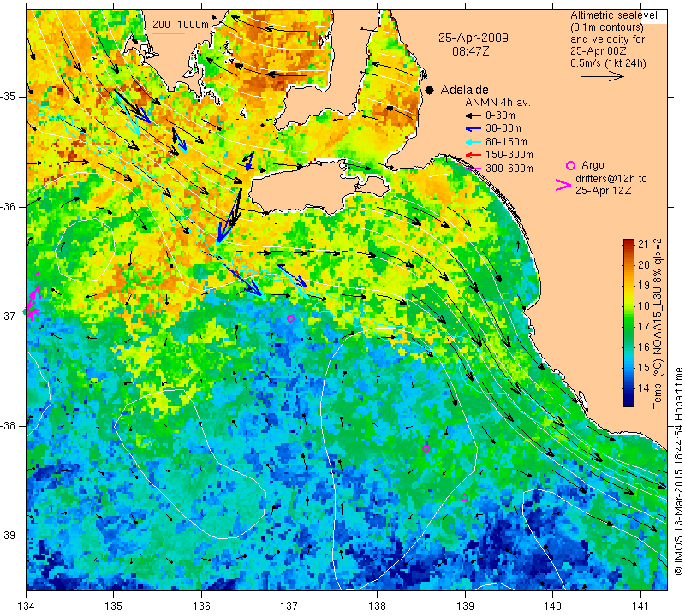685x616 pixels.
Task: Click the 'drifters@12h to' text
Action: point(611,179)
